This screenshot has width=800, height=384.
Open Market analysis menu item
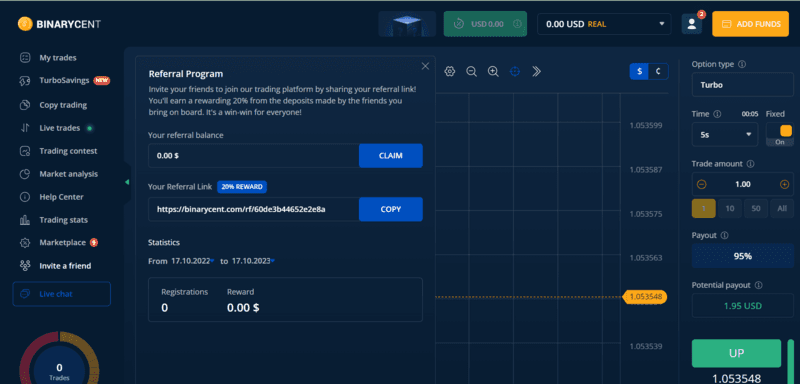(x=68, y=174)
